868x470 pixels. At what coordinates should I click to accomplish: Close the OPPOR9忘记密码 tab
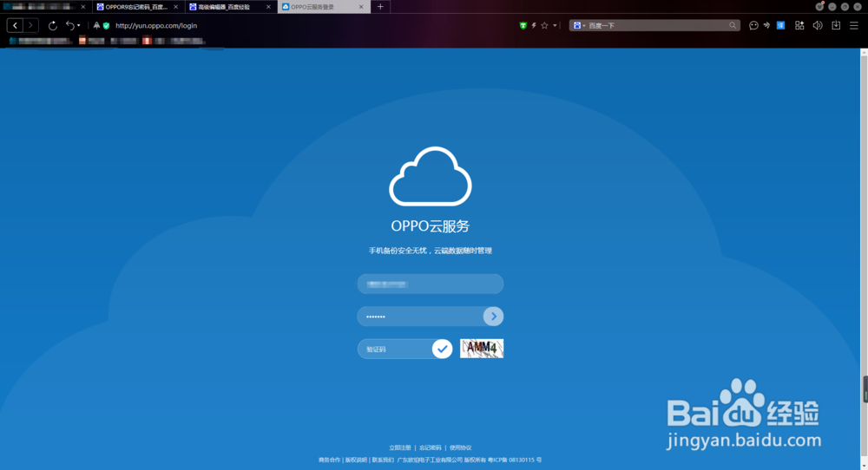[x=176, y=7]
